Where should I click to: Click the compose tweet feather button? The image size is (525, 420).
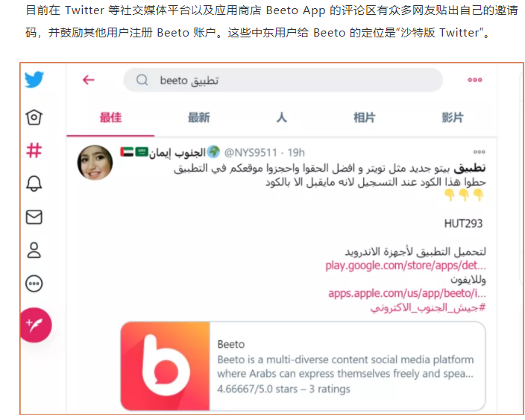pos(36,325)
